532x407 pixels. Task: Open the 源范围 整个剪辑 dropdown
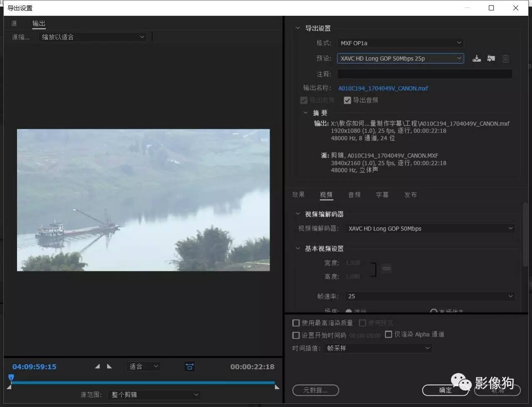click(154, 395)
